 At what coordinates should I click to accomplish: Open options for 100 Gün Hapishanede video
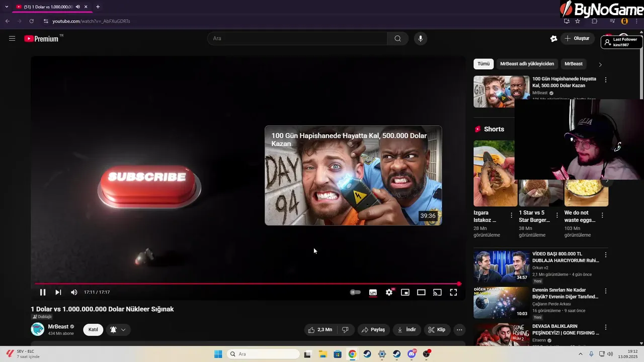(x=606, y=80)
